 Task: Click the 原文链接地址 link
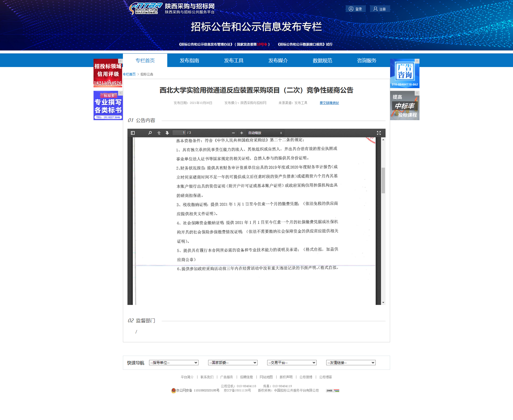329,103
